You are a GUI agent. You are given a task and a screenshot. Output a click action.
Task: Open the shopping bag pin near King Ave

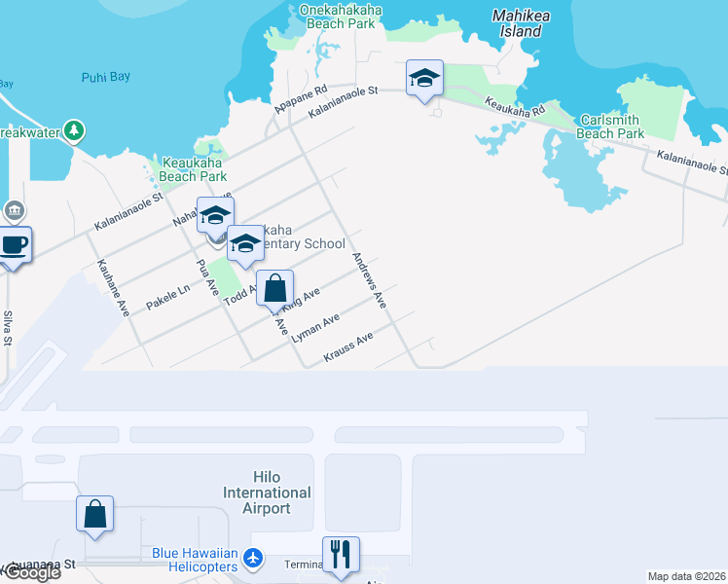pyautogui.click(x=275, y=288)
